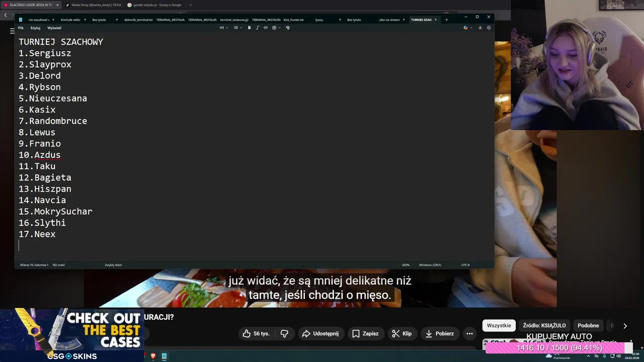Open the YouTube more actions menu
644x362 pixels.
pyautogui.click(x=469, y=333)
